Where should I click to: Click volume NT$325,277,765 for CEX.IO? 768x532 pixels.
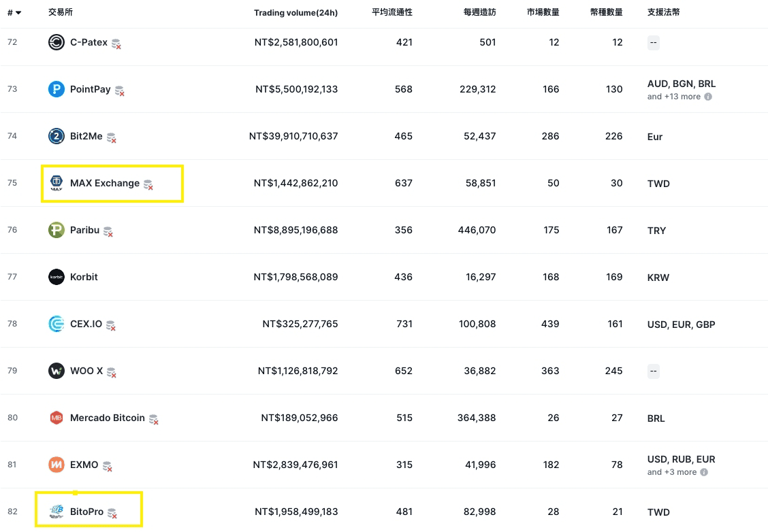pyautogui.click(x=300, y=324)
